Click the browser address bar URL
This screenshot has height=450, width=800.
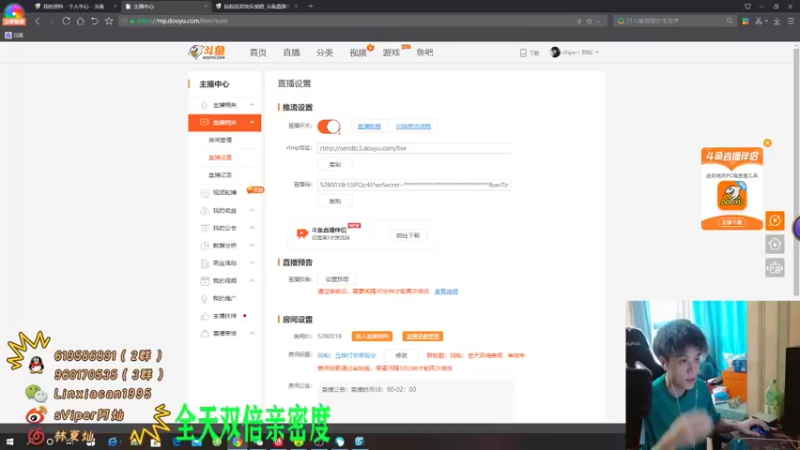tap(182, 21)
